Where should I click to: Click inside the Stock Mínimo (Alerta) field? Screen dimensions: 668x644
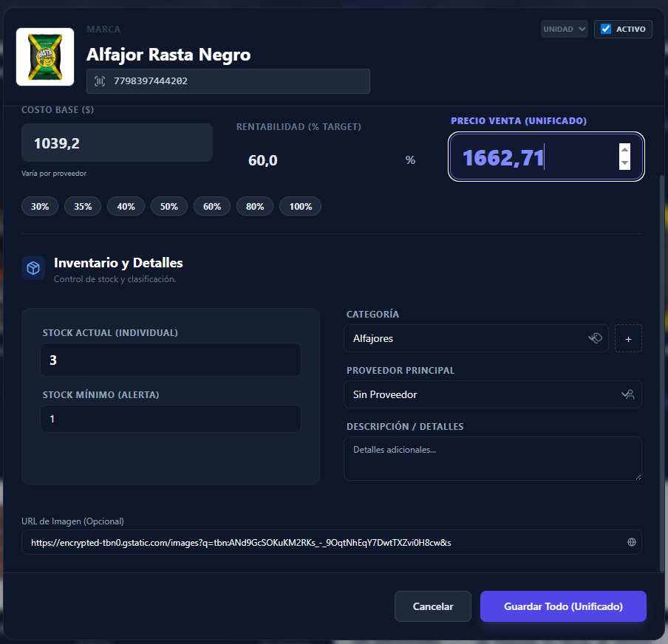[169, 419]
